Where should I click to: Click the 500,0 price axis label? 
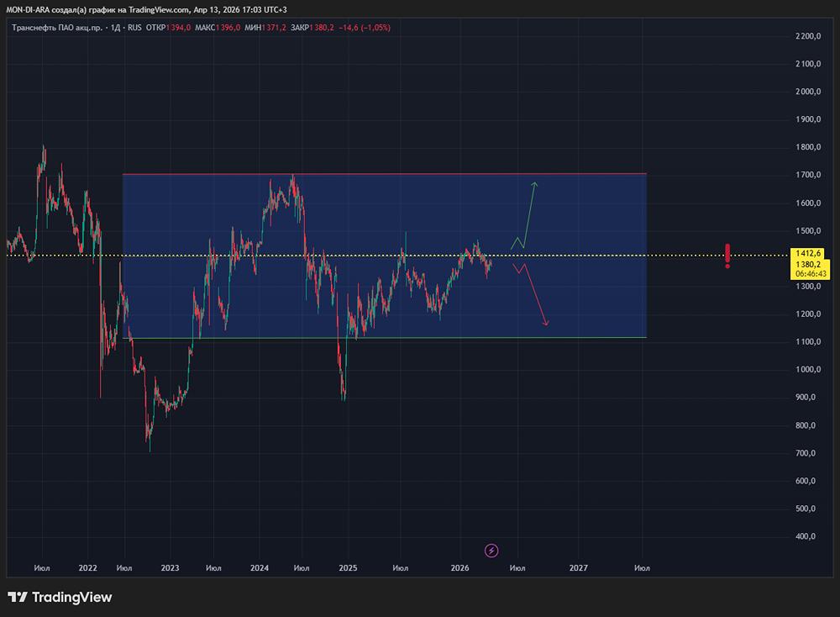point(806,509)
